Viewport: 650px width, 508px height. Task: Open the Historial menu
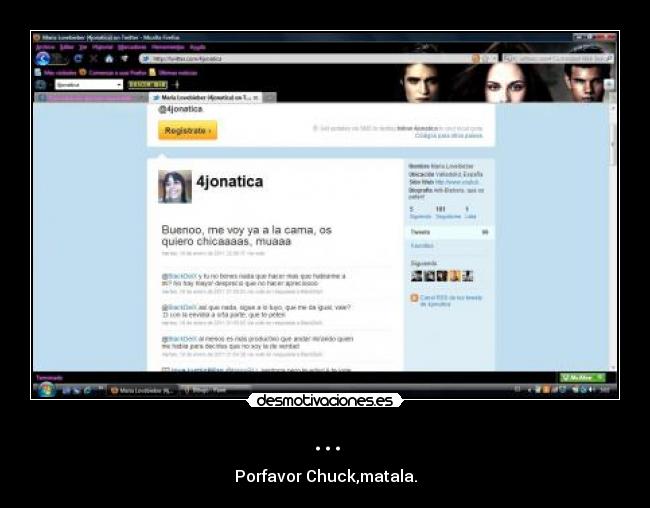tap(102, 47)
